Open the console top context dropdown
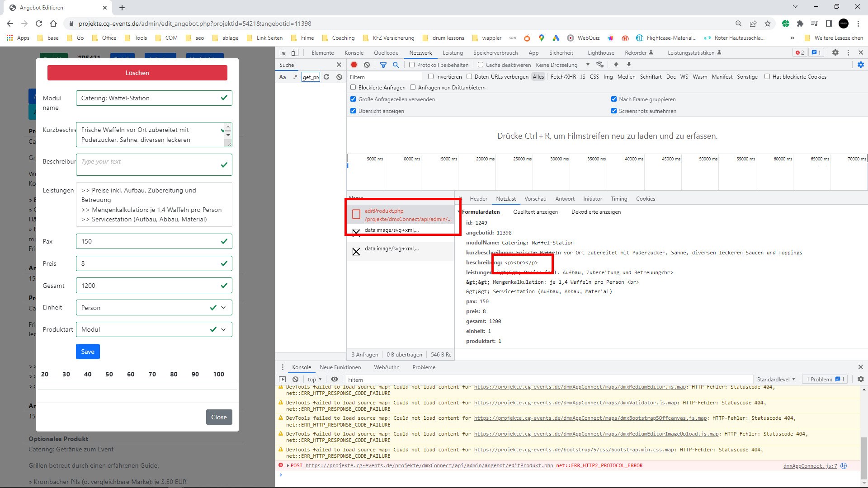 point(315,380)
